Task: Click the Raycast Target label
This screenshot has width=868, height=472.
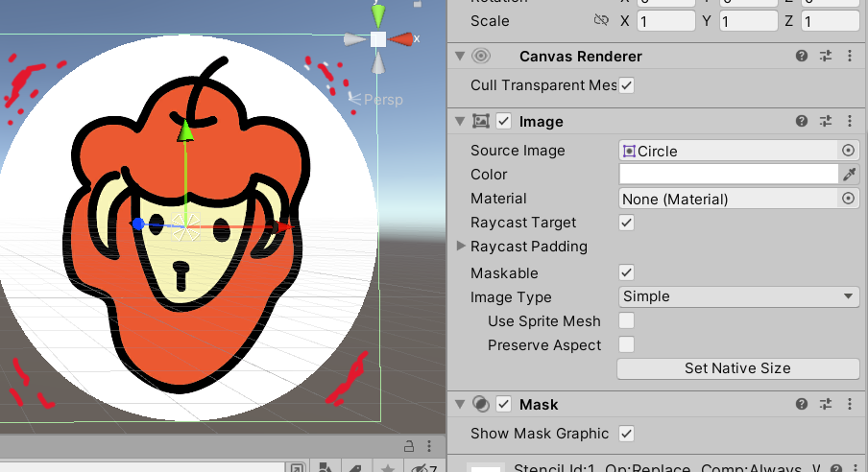Action: 523,223
